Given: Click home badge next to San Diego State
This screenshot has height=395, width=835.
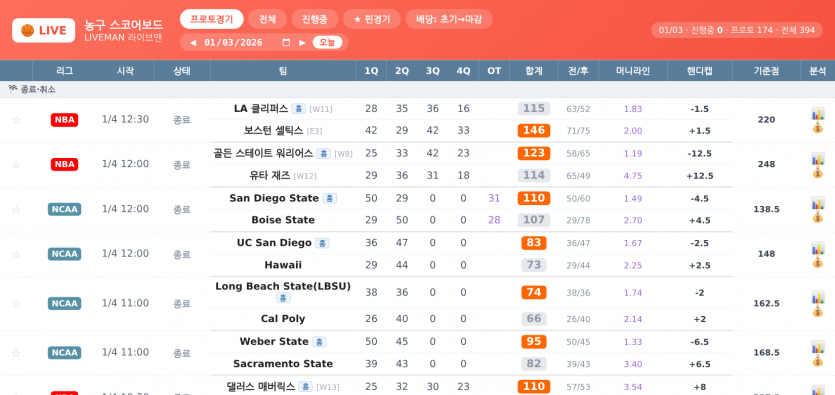Looking at the screenshot, I should (330, 199).
